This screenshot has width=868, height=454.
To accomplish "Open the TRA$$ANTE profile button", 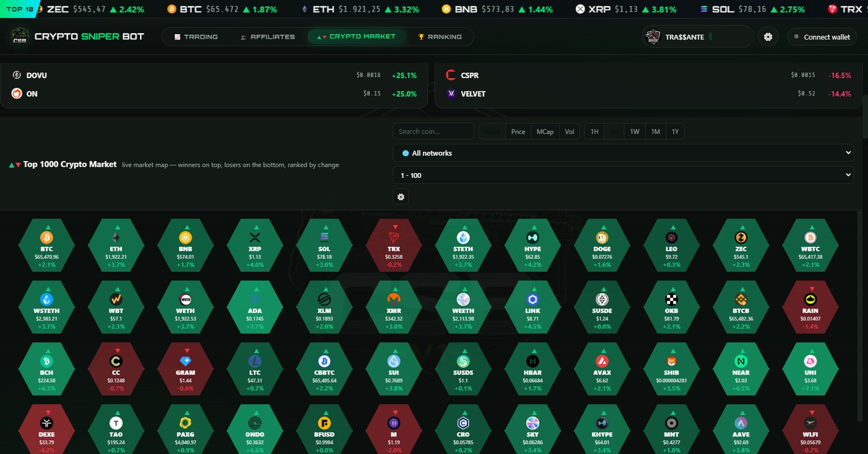I will (x=697, y=36).
